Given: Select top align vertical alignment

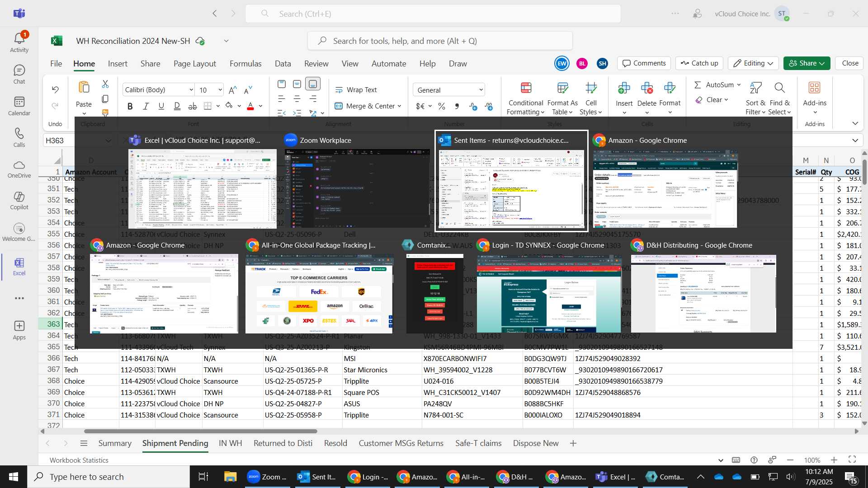Looking at the screenshot, I should click(282, 84).
